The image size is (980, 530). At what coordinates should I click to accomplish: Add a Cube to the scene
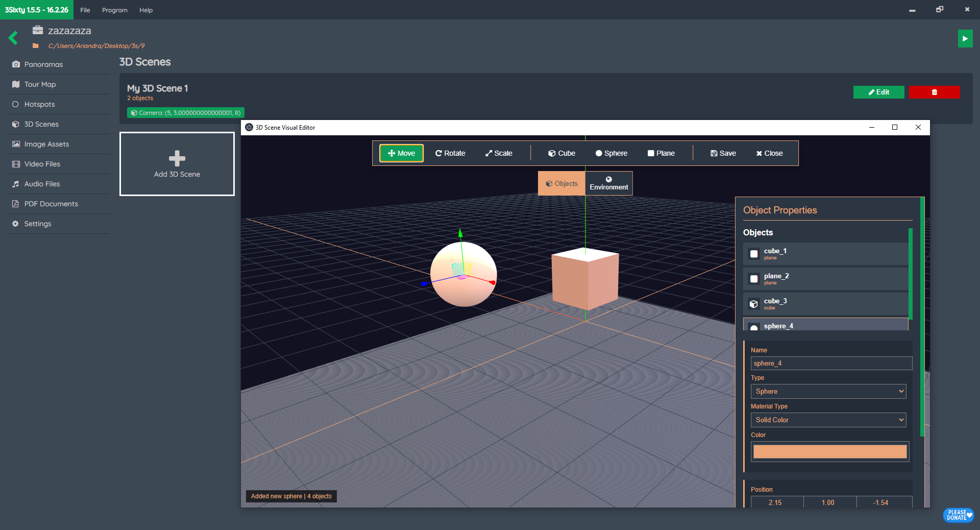(x=561, y=153)
